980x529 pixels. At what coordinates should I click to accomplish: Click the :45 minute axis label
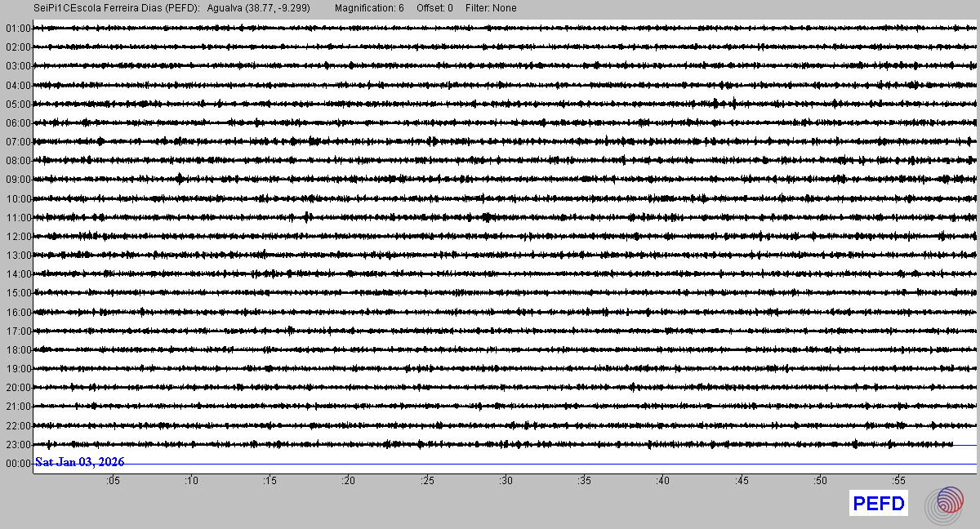click(x=742, y=481)
